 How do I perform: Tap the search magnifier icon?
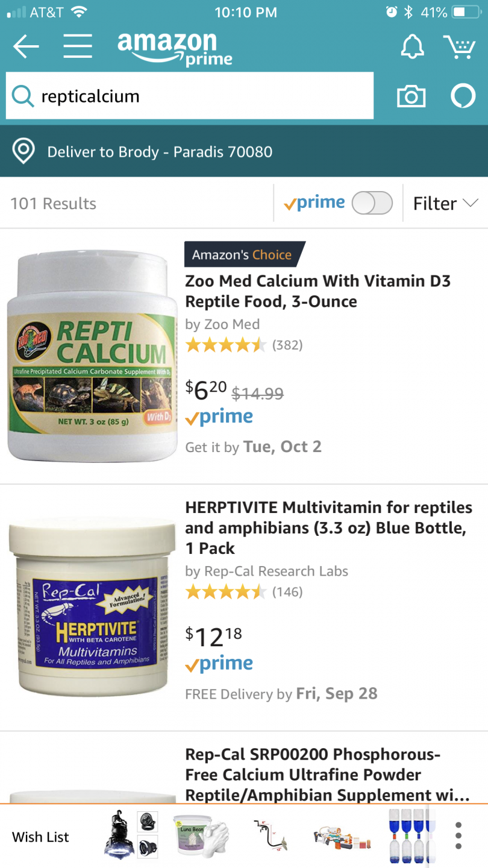coord(23,96)
